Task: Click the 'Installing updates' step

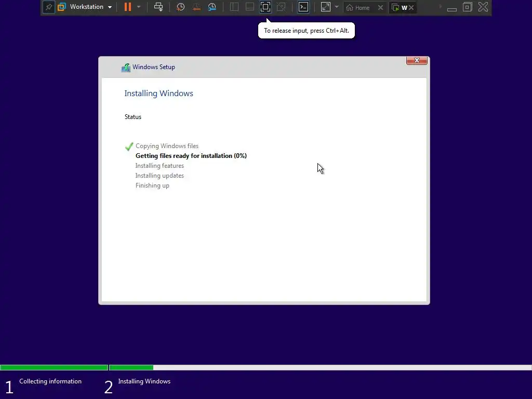Action: pos(159,176)
